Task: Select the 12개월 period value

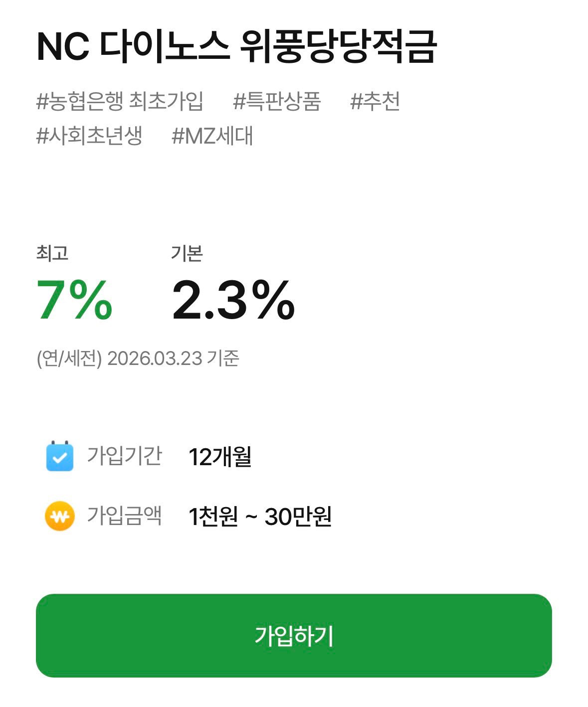Action: (220, 456)
